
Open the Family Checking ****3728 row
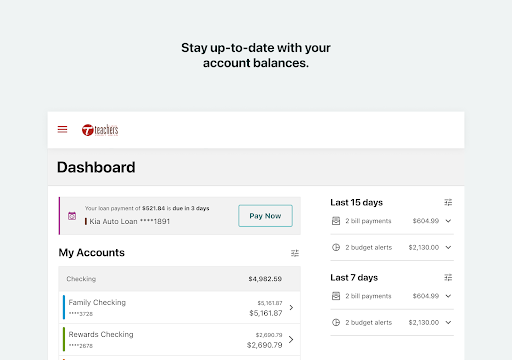pos(179,307)
